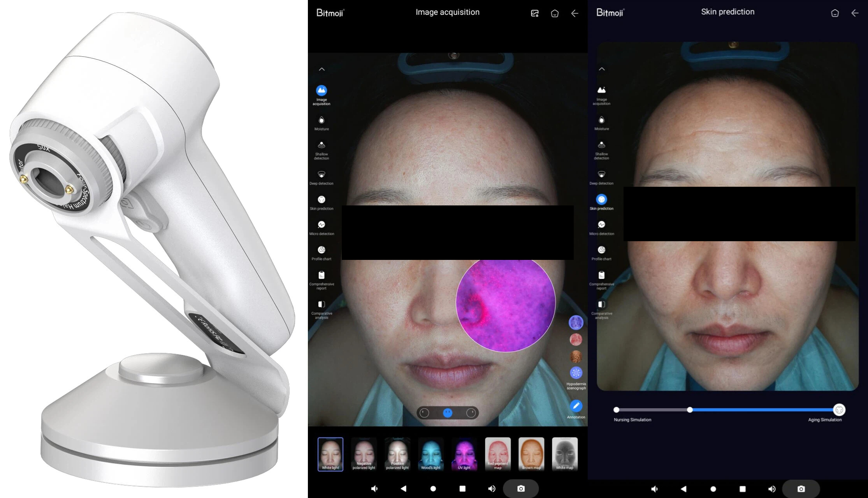
Task: Click the Annotation pencil icon
Action: [x=576, y=406]
